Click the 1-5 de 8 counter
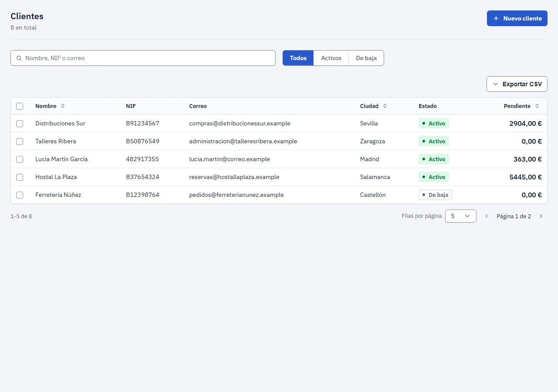This screenshot has width=558, height=392. click(x=21, y=216)
